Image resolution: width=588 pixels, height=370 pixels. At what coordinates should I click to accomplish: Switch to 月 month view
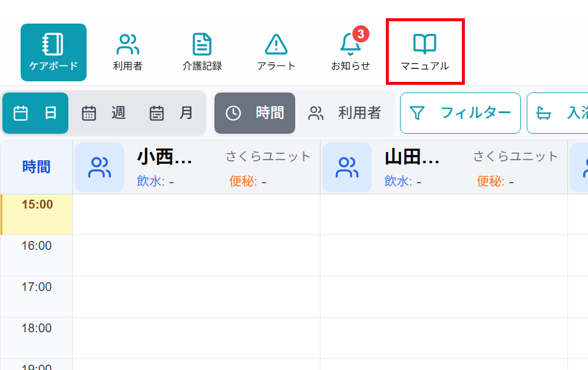click(171, 113)
